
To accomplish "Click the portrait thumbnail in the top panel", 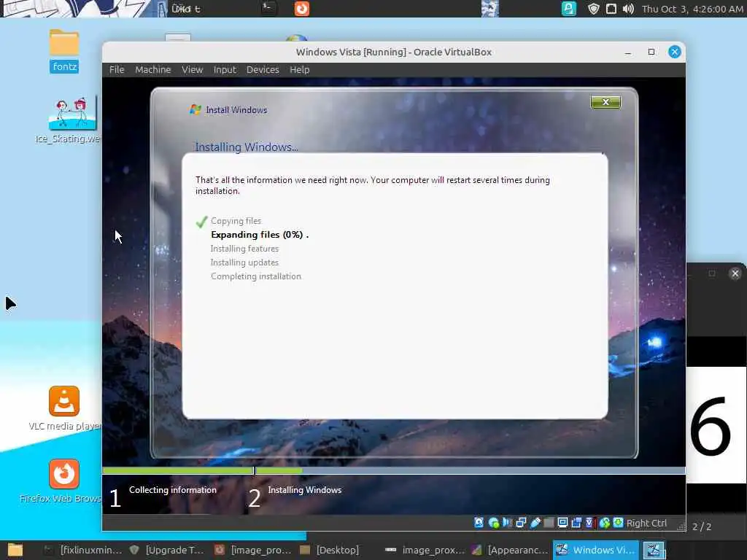I will pyautogui.click(x=489, y=9).
